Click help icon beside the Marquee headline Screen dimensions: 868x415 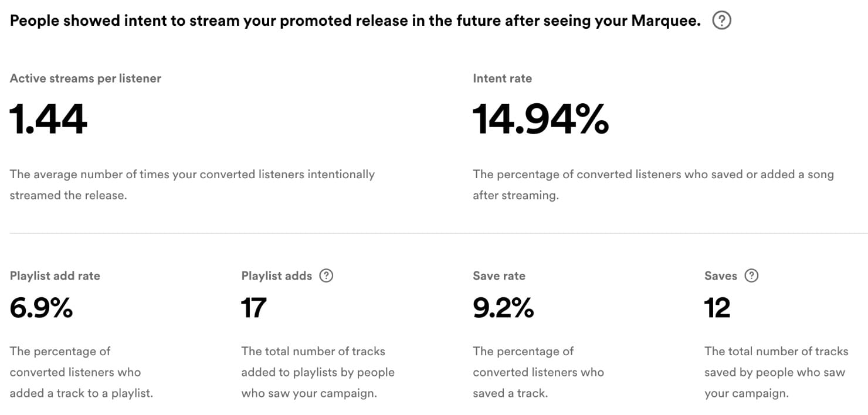(721, 22)
